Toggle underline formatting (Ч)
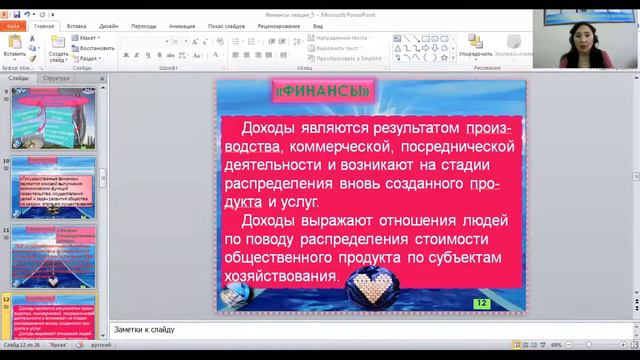 (x=148, y=55)
